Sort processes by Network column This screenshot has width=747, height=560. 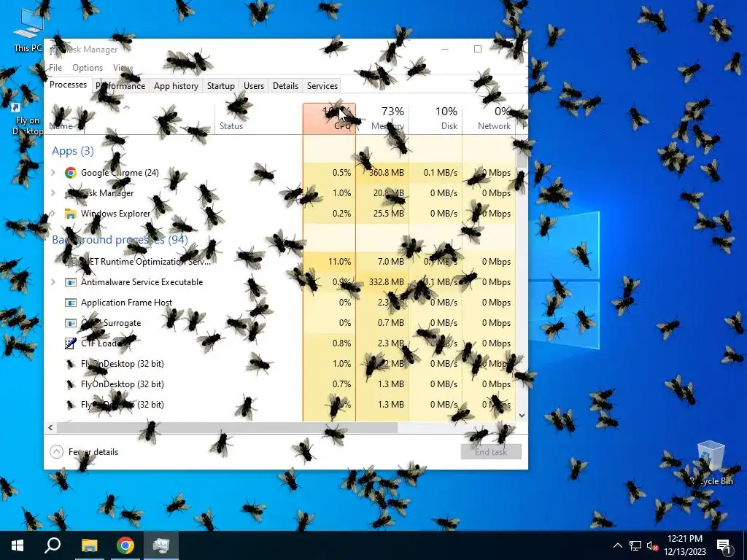489,119
